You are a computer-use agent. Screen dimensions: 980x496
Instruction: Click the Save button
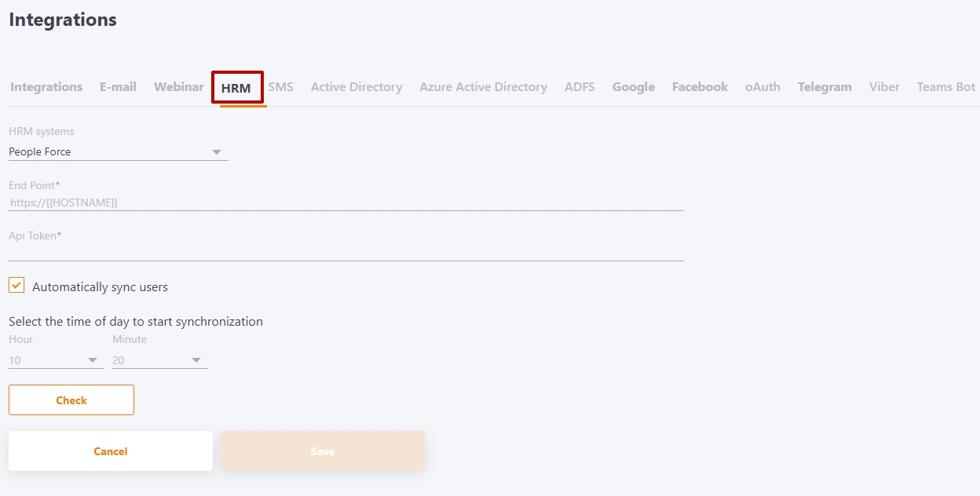click(323, 451)
